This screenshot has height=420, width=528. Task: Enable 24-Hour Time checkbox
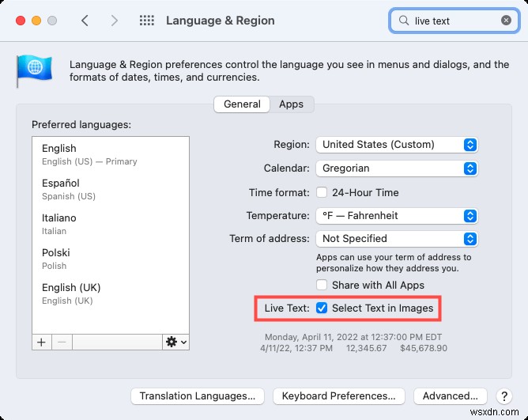pos(322,192)
